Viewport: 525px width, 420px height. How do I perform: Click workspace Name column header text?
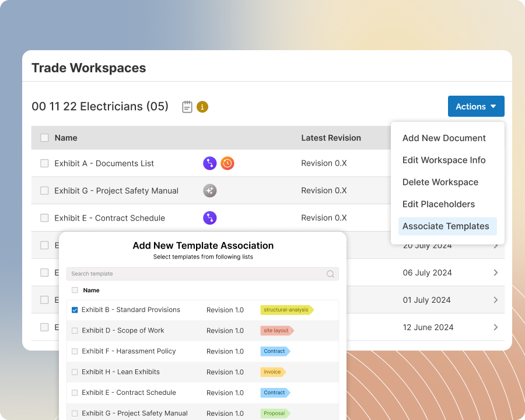click(66, 138)
